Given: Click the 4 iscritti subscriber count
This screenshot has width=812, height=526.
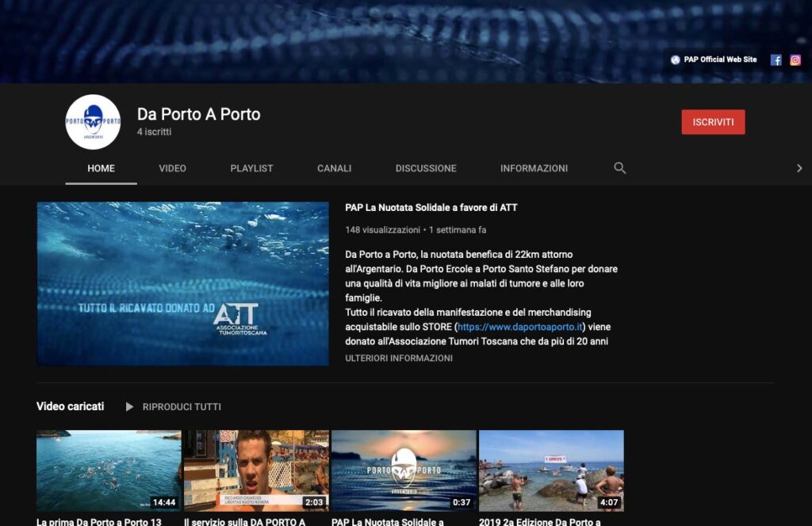Looking at the screenshot, I should pyautogui.click(x=155, y=132).
